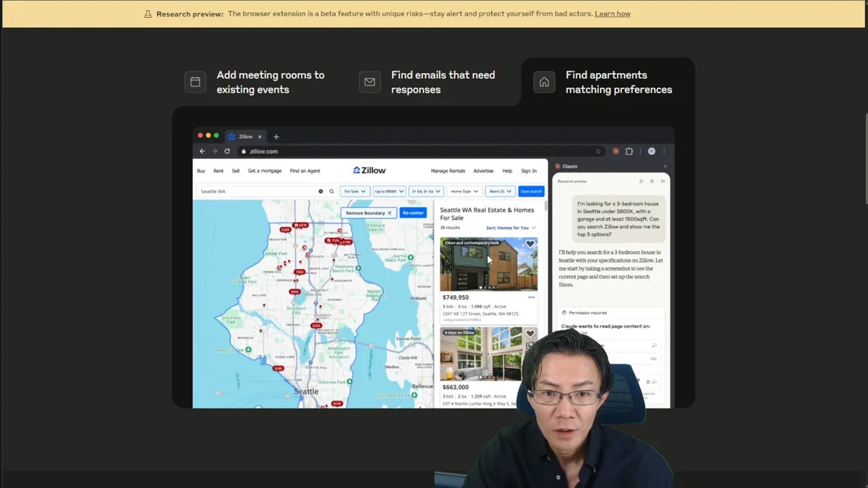Click the Save search button
The height and width of the screenshot is (488, 868).
[531, 192]
